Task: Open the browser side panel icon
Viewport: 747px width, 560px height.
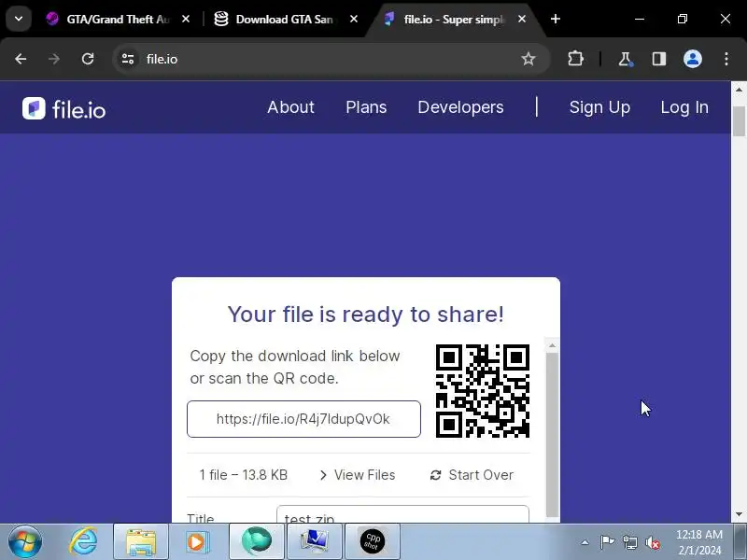Action: 659,59
